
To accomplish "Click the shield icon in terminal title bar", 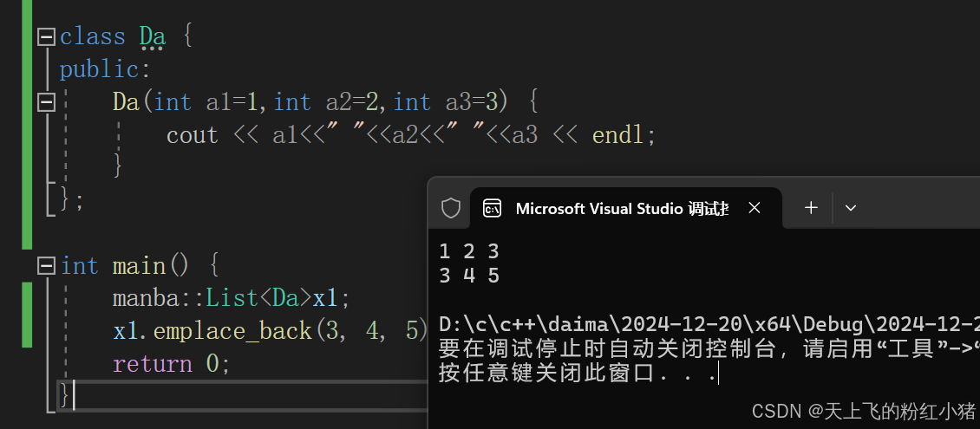I will 451,208.
